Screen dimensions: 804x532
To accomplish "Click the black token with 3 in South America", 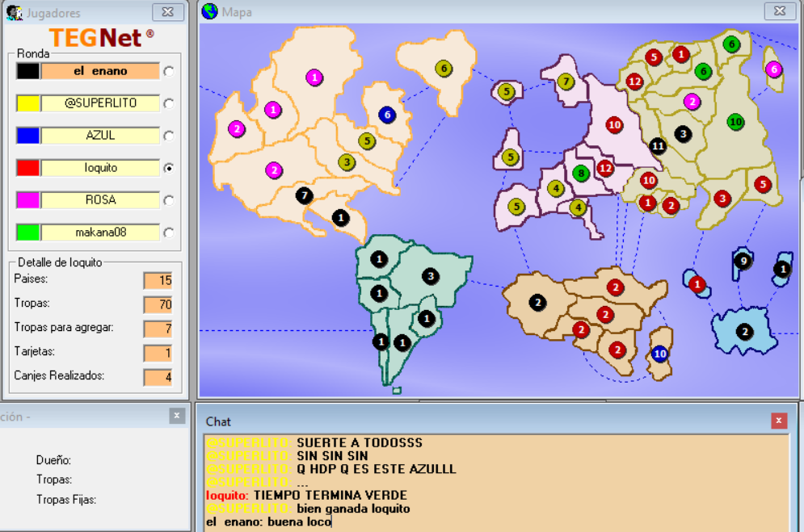I will (431, 276).
